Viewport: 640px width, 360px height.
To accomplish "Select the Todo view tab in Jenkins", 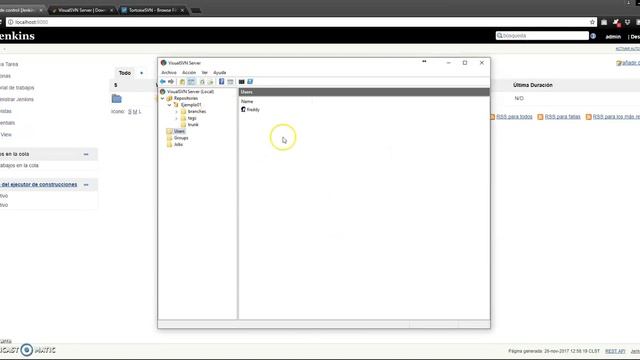I will tap(124, 73).
